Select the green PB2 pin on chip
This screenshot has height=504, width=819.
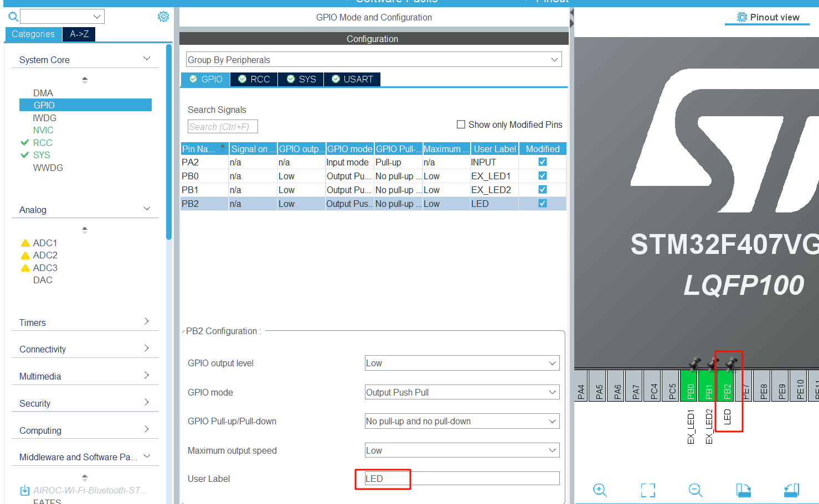(727, 386)
